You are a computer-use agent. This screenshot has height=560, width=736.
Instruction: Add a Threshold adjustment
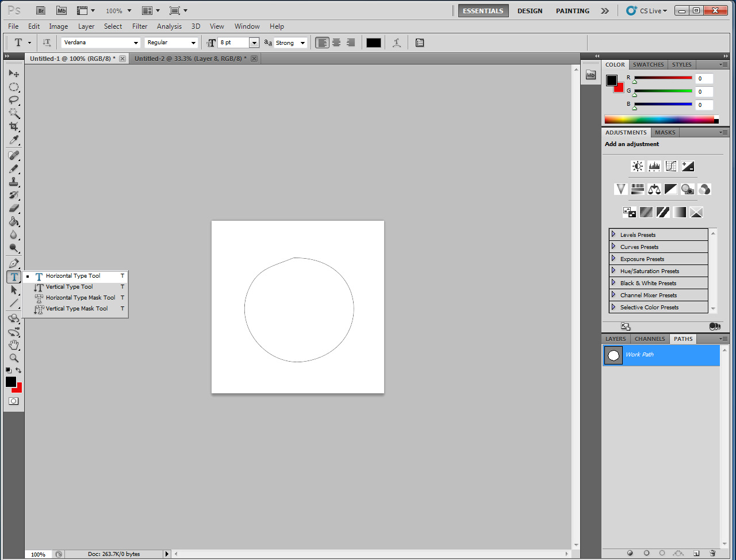coord(663,212)
